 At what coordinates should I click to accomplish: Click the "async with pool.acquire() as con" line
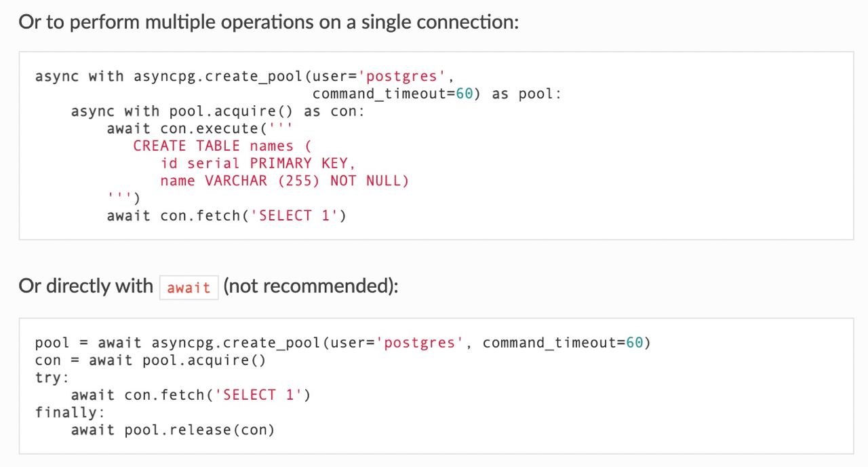point(218,111)
